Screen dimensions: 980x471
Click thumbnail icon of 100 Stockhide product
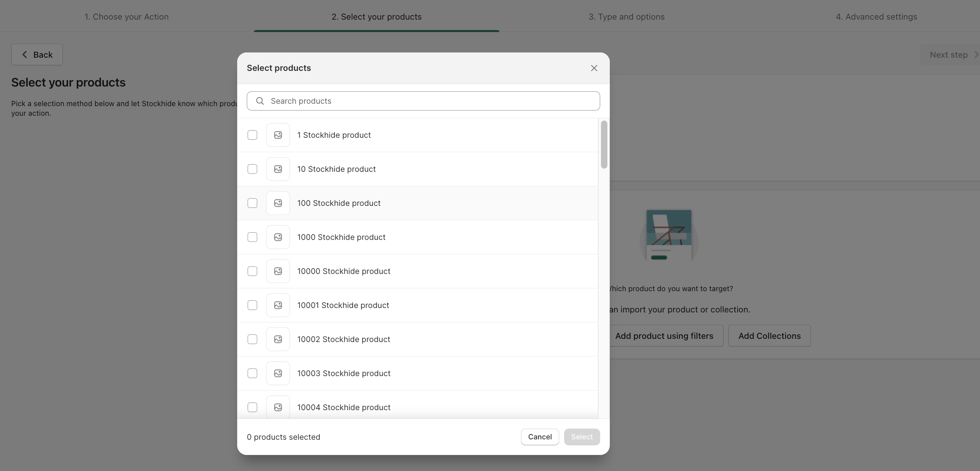[x=278, y=203]
